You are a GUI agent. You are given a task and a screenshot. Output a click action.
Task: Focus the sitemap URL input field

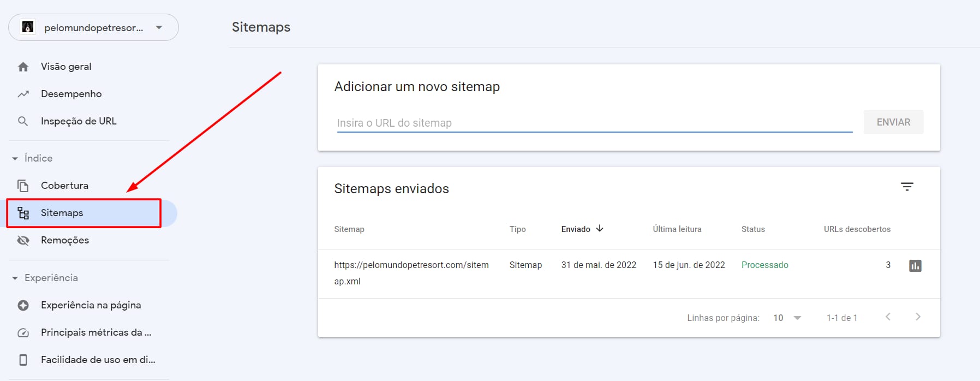coord(594,123)
